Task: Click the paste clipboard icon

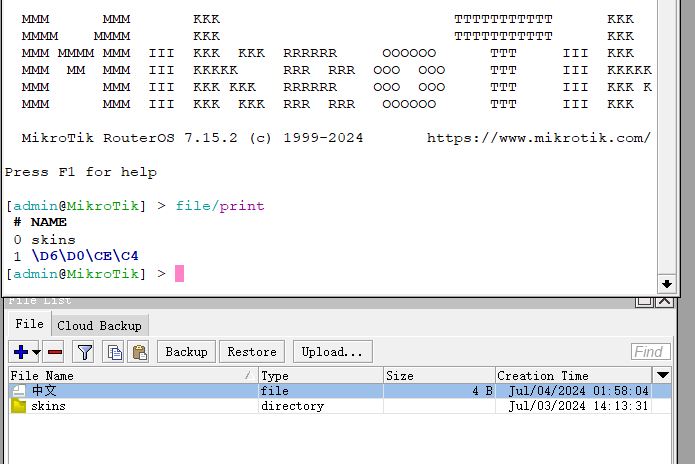Action: (x=139, y=352)
